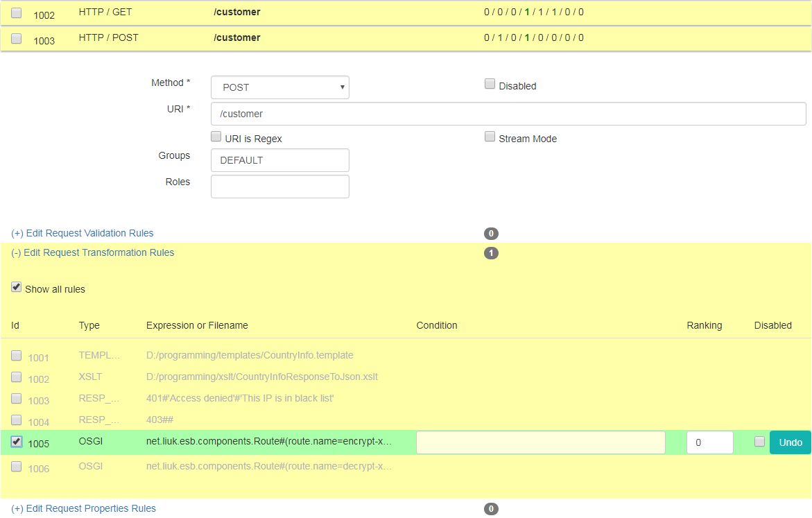This screenshot has width=812, height=518.
Task: Uncheck the Show all rules checkbox
Action: point(17,288)
